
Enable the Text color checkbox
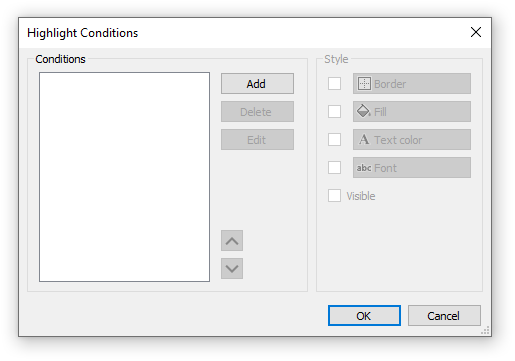coord(334,140)
